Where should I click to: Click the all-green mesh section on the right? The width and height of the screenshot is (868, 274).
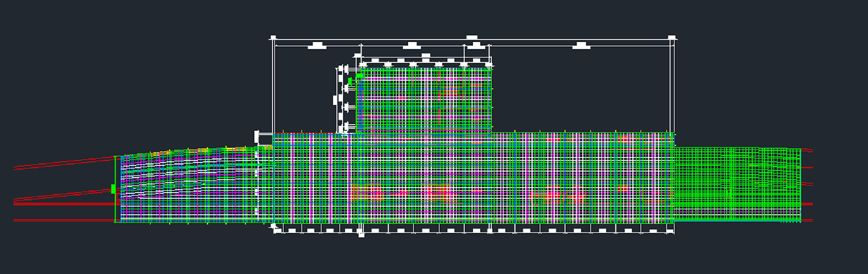coord(737,183)
